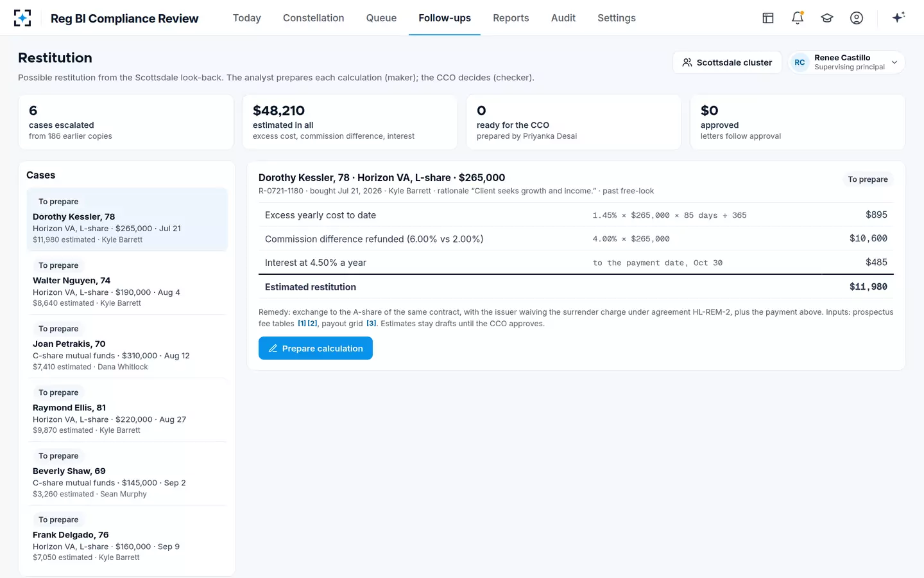Click the Interest at 4.50% a year row
924x578 pixels.
click(576, 262)
